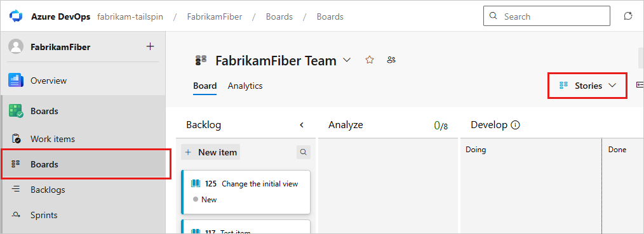Click inside the Search input field

547,16
